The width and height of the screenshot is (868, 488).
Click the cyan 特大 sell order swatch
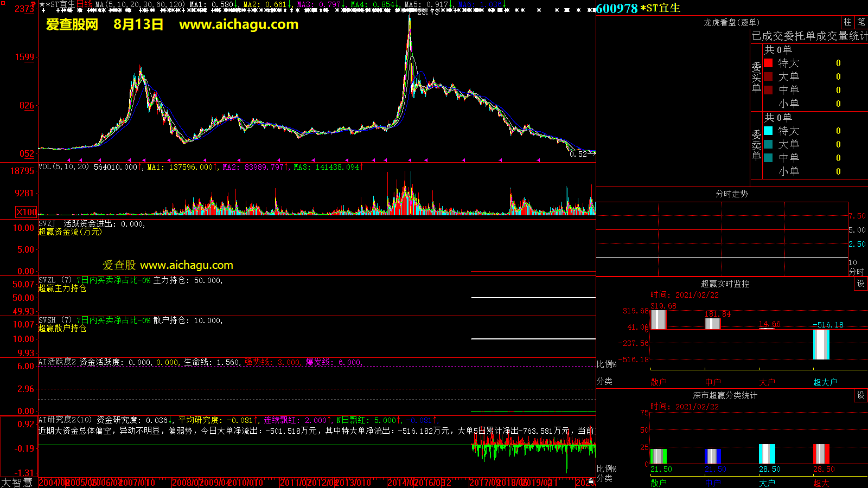coord(768,131)
